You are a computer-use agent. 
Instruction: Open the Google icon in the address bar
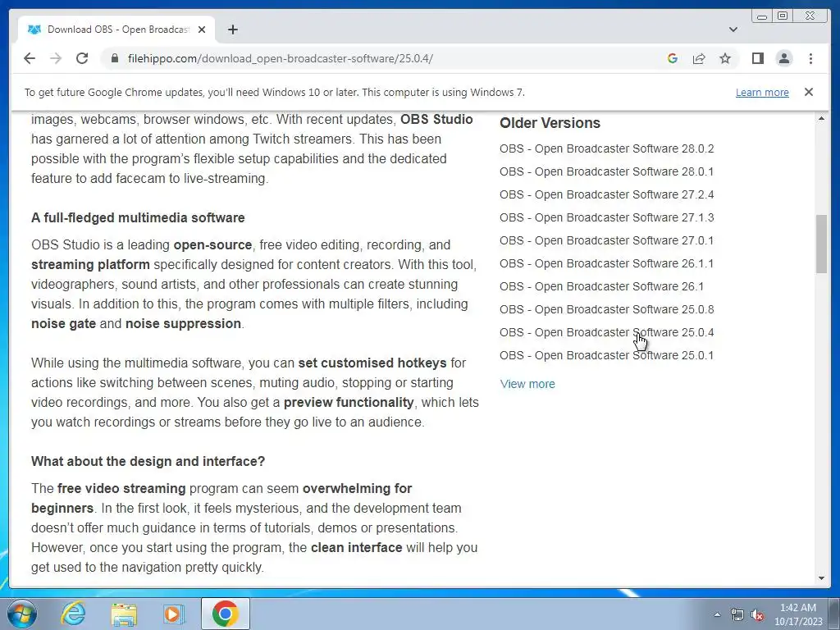(673, 58)
